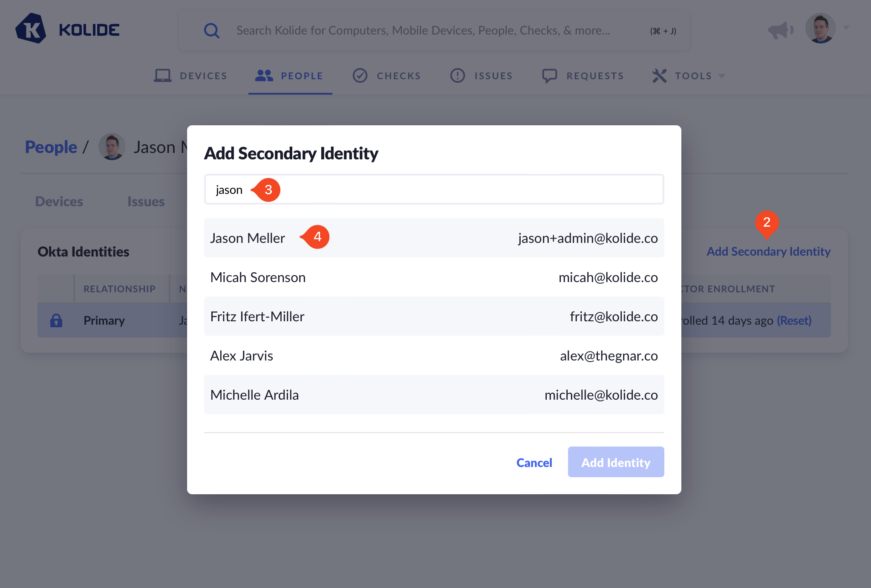Click the Add Secondary Identity link
The height and width of the screenshot is (588, 871).
click(768, 251)
